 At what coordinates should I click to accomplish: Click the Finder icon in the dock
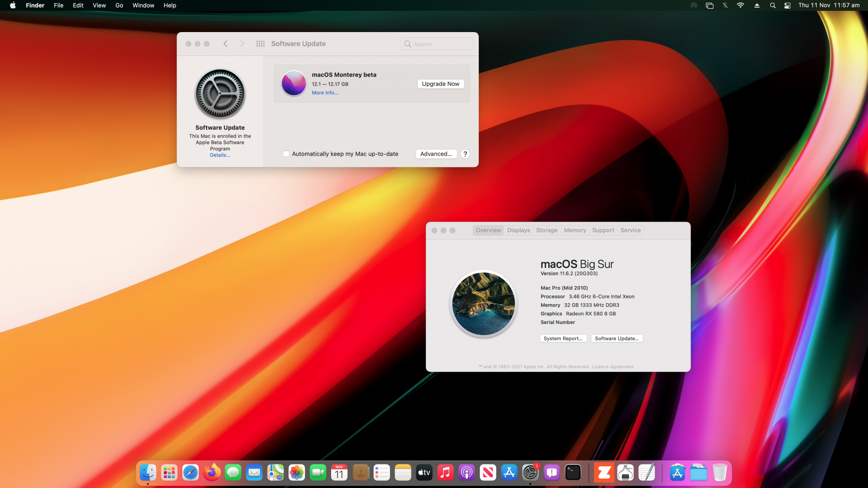[x=148, y=472]
